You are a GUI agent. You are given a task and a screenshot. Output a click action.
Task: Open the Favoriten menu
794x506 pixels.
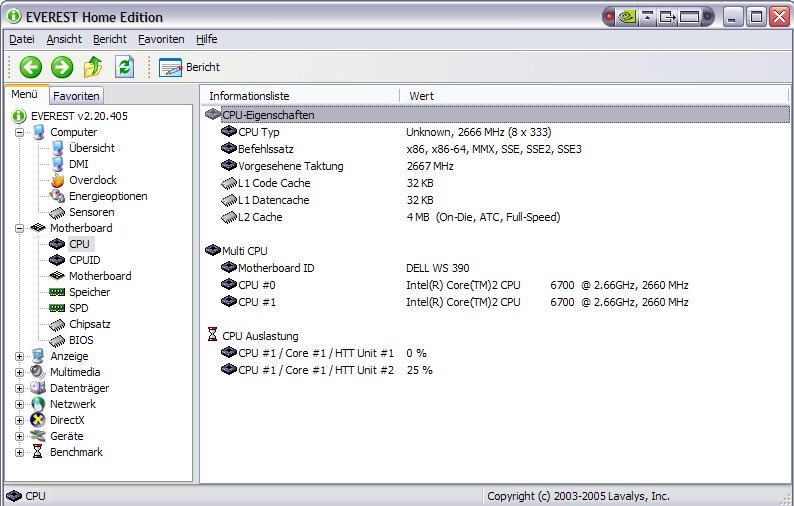[x=161, y=39]
